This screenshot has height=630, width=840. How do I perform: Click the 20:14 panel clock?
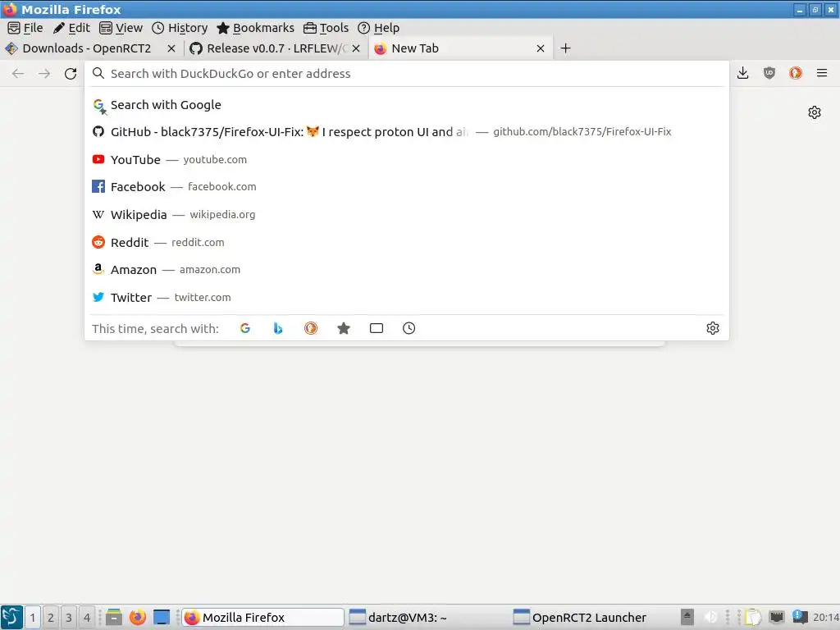(x=825, y=617)
